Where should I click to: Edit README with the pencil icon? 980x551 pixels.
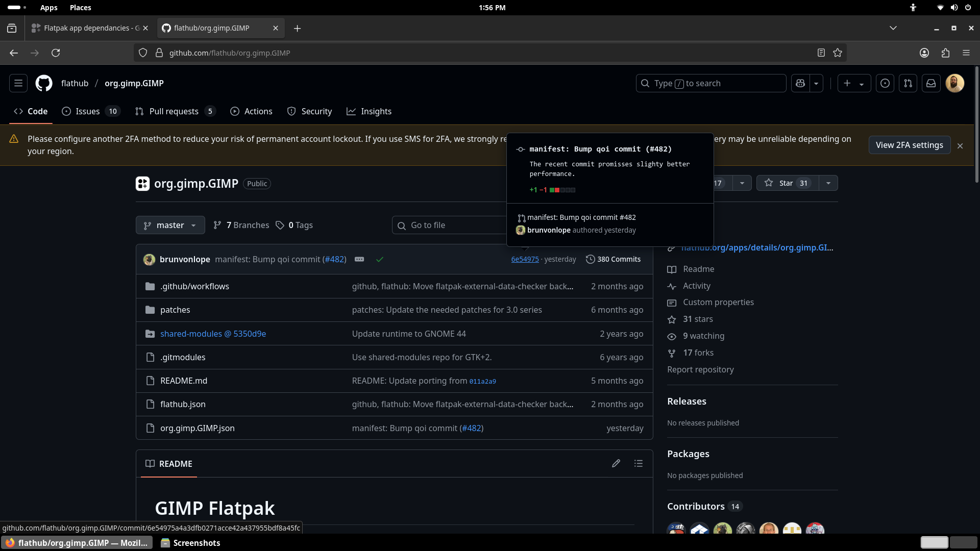(616, 463)
